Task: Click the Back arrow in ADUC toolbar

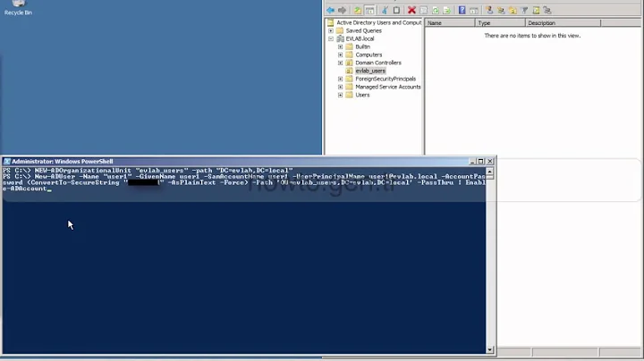Action: pyautogui.click(x=331, y=10)
